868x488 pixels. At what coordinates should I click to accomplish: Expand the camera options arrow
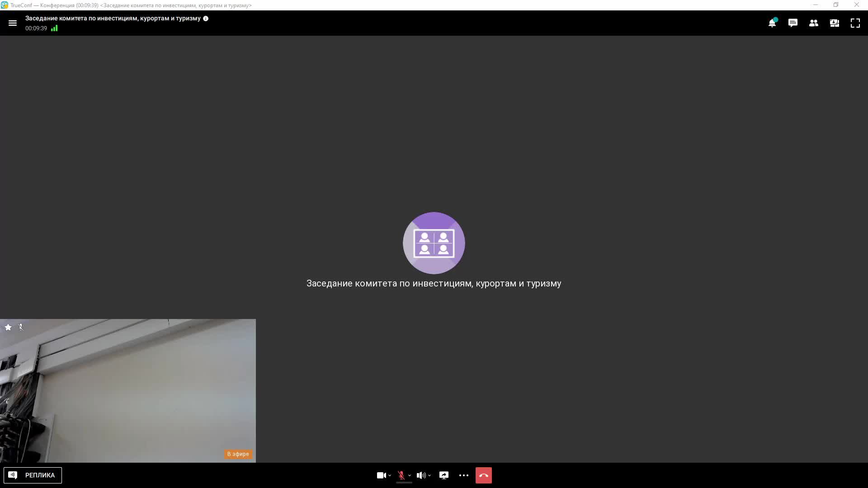390,475
